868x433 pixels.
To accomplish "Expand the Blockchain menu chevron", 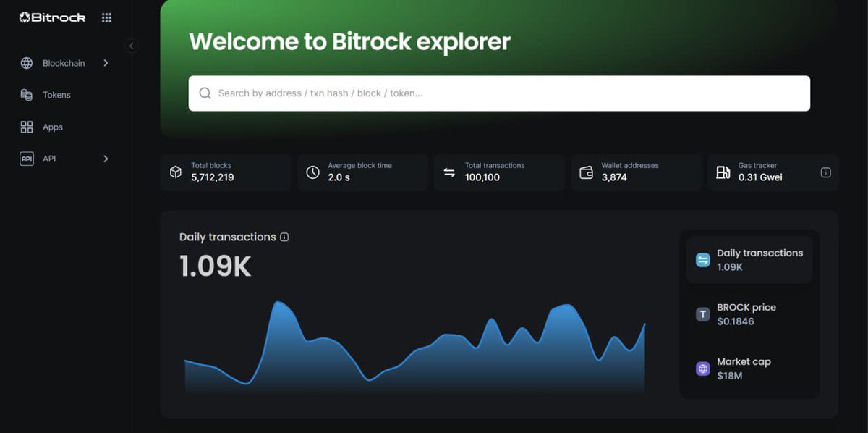I will [x=106, y=63].
